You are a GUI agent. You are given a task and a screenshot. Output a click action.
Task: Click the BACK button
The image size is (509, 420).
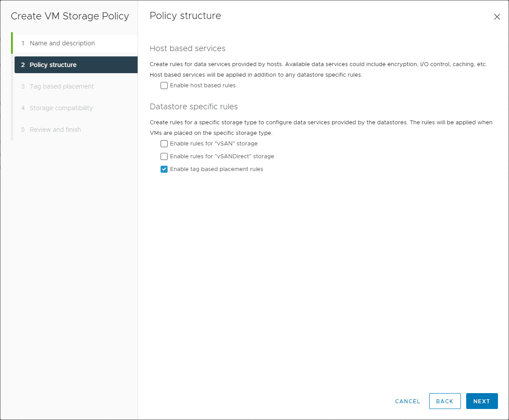[x=445, y=401]
